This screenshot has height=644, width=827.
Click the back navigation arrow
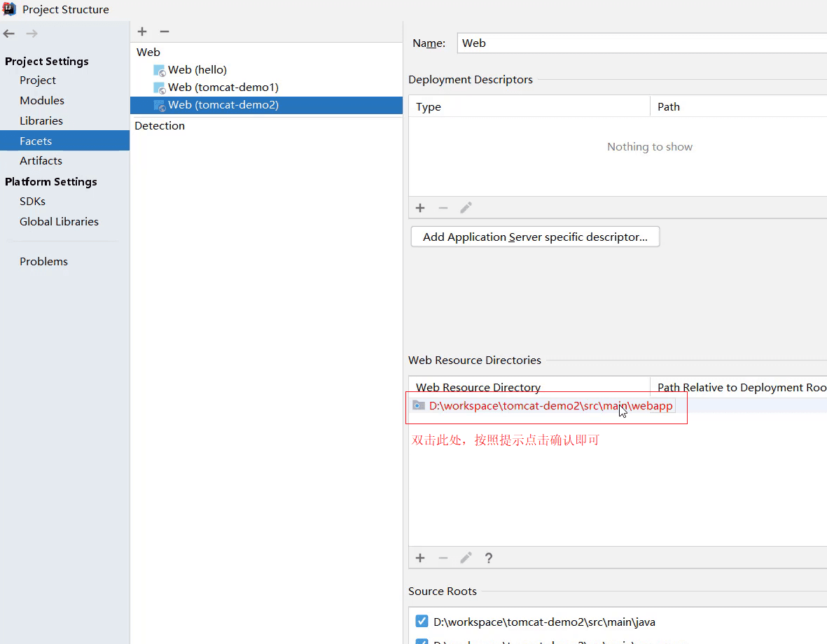9,34
